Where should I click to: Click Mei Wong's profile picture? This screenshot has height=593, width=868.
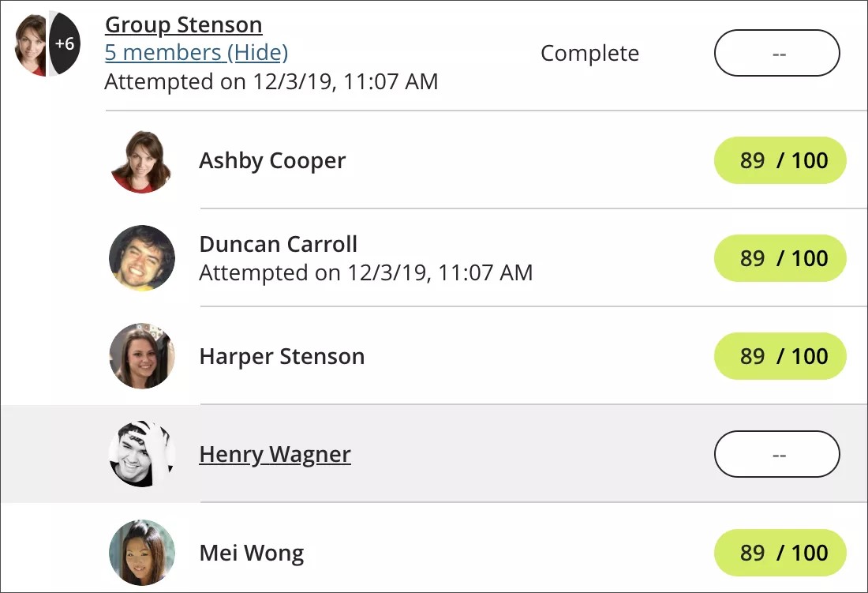(142, 553)
